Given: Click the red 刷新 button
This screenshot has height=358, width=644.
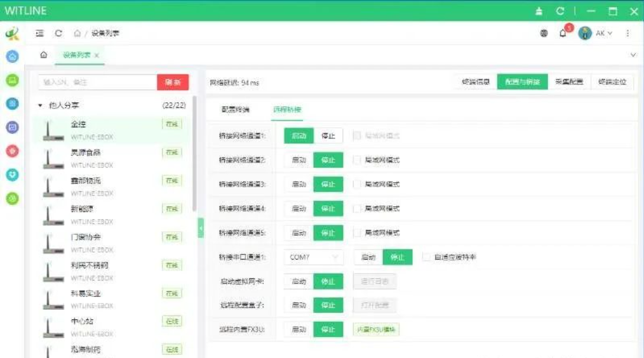Looking at the screenshot, I should click(173, 83).
